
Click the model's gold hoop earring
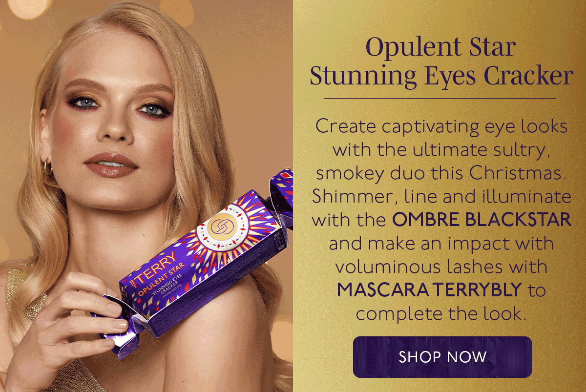[x=47, y=165]
